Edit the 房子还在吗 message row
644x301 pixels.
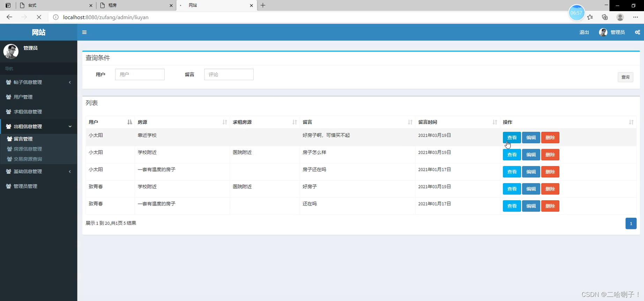pos(531,172)
